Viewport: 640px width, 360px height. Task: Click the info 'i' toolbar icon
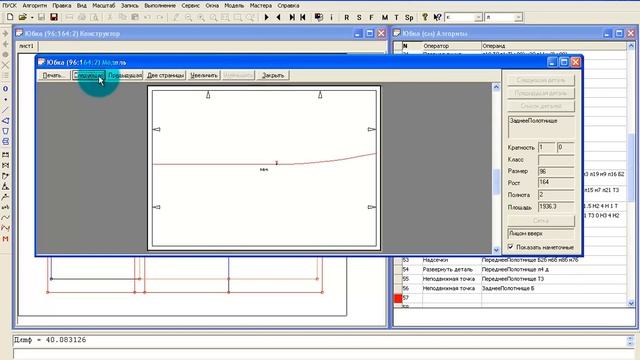pyautogui.click(x=331, y=17)
